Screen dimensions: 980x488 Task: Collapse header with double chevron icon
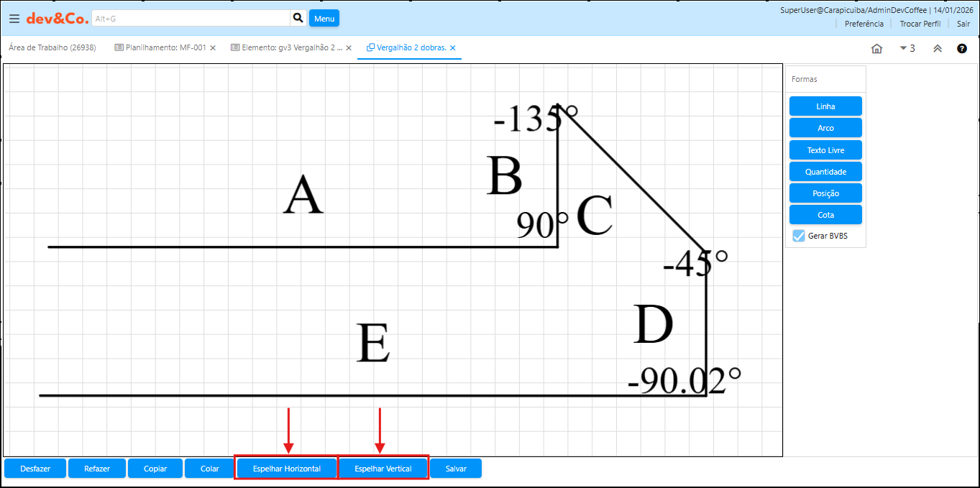tap(937, 49)
